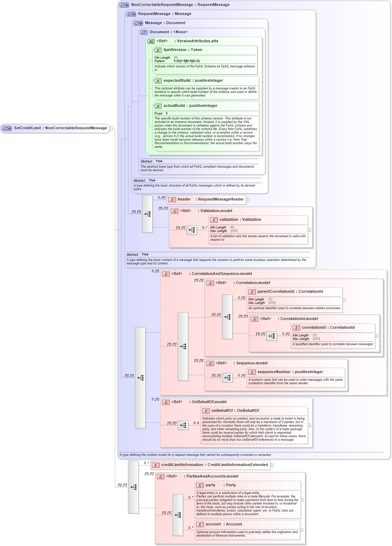Expand header : RequestMessageHeader with its plus box
This screenshot has width=392, height=546.
248,199
